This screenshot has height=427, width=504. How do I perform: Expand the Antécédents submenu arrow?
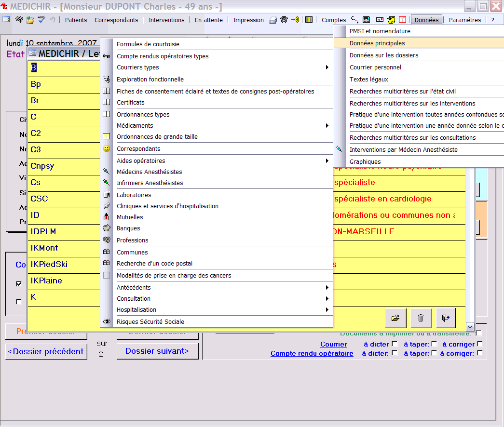point(327,287)
